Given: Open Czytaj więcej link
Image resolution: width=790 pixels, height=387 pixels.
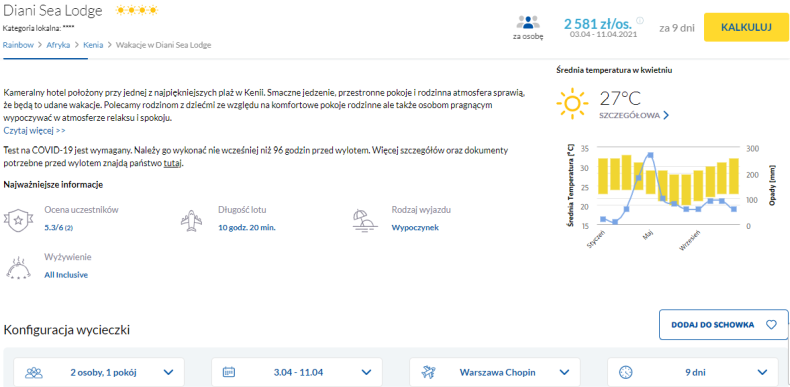Looking at the screenshot, I should point(34,131).
